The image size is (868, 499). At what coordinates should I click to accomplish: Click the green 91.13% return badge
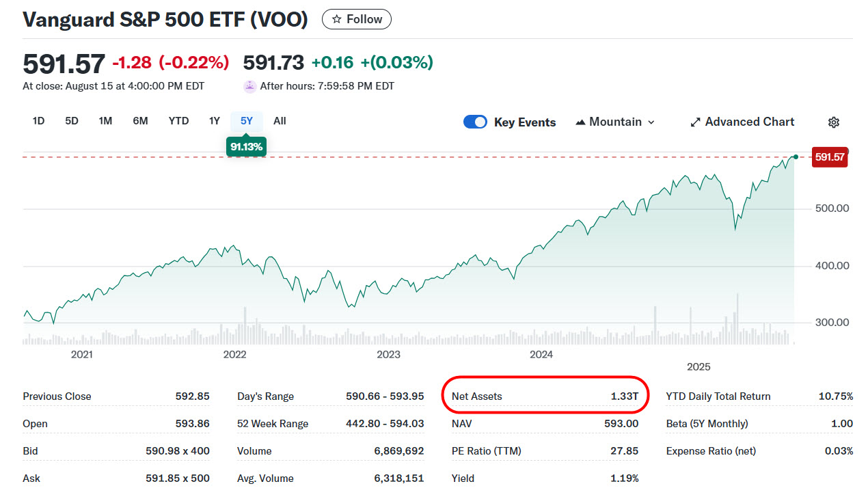246,146
